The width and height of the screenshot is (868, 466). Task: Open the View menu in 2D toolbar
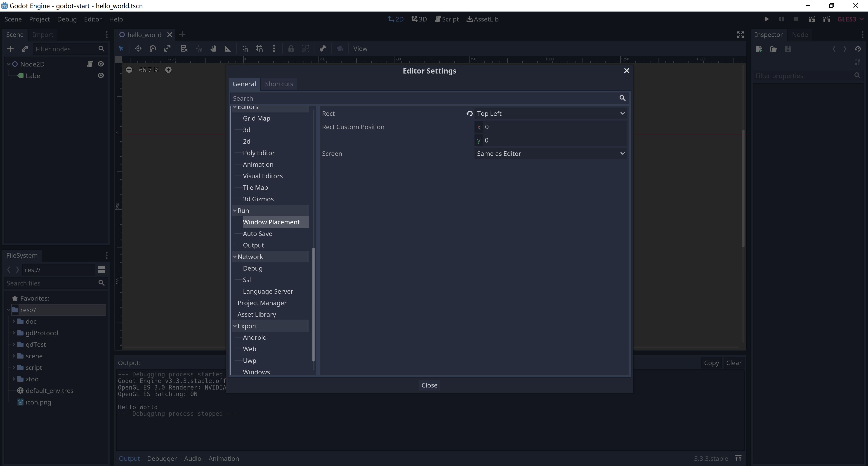360,49
